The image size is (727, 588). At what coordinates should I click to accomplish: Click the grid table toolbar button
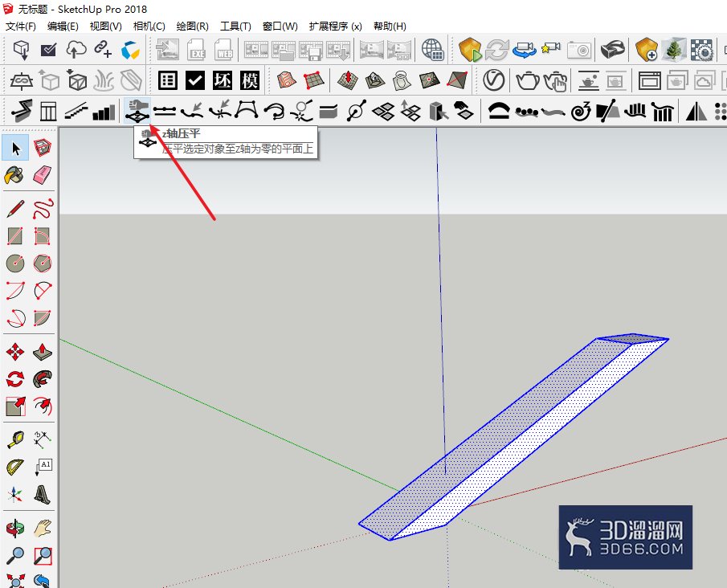pos(167,80)
